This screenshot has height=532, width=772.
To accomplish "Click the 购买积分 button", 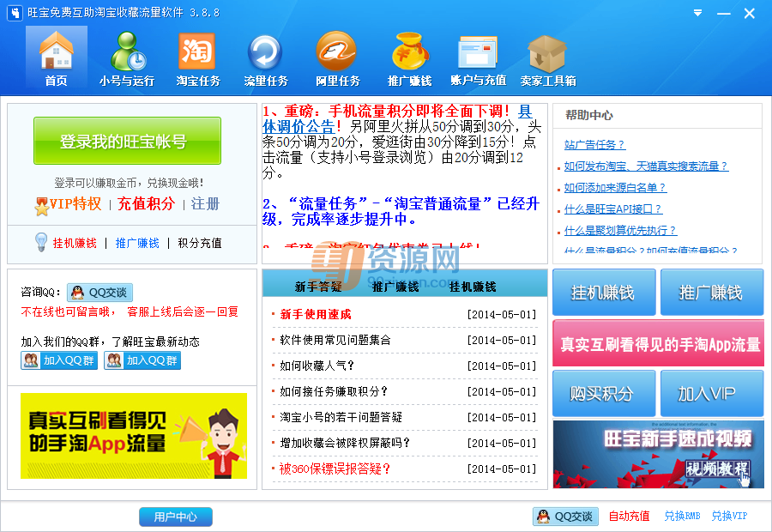I will [x=604, y=394].
